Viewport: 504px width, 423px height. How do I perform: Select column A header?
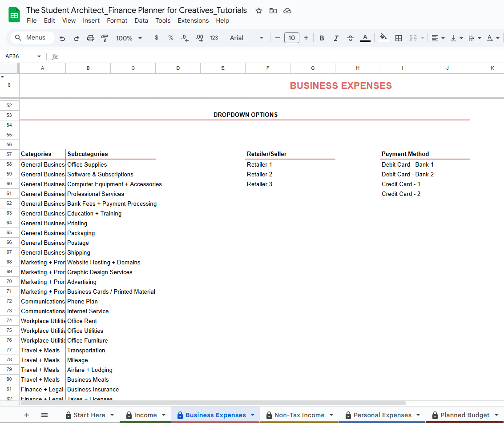click(x=42, y=68)
